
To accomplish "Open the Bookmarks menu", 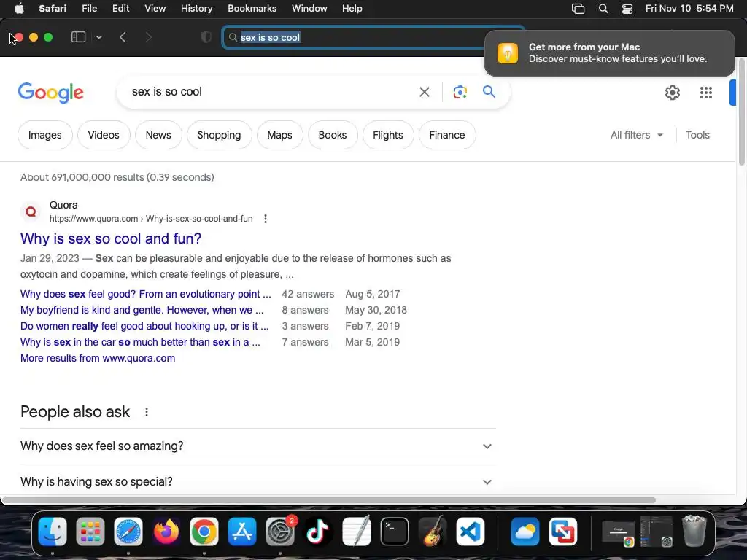I will (252, 9).
